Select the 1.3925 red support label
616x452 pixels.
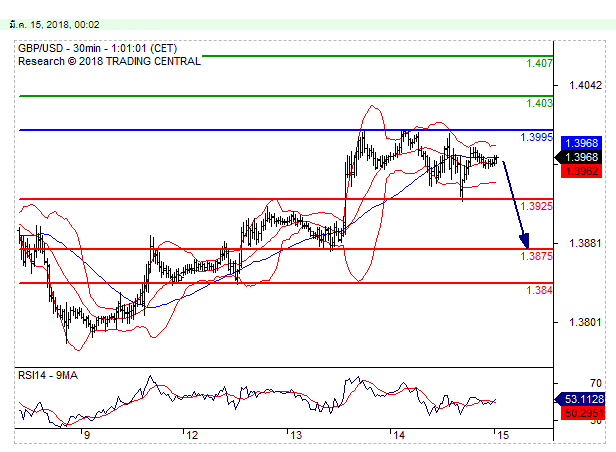[x=537, y=206]
